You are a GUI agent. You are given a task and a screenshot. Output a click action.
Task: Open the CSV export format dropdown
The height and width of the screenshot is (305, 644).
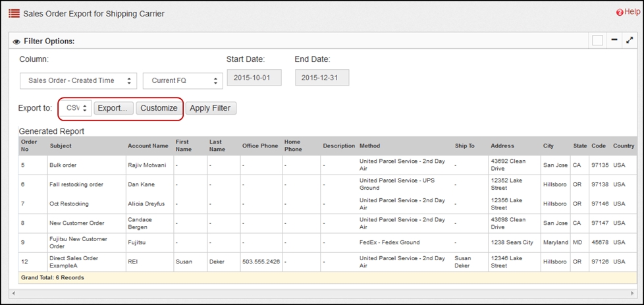(x=77, y=108)
